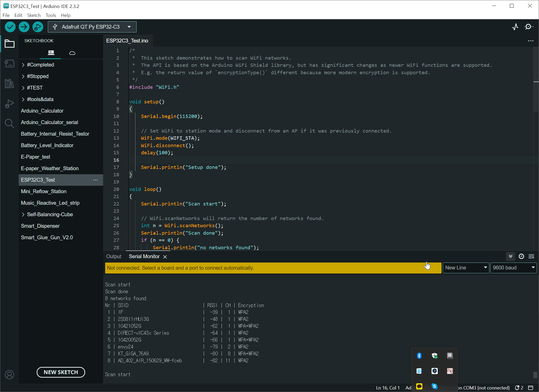Image resolution: width=539 pixels, height=392 pixels.
Task: Open Battery_Internal_Resist_Testor sketch
Action: coord(61,134)
